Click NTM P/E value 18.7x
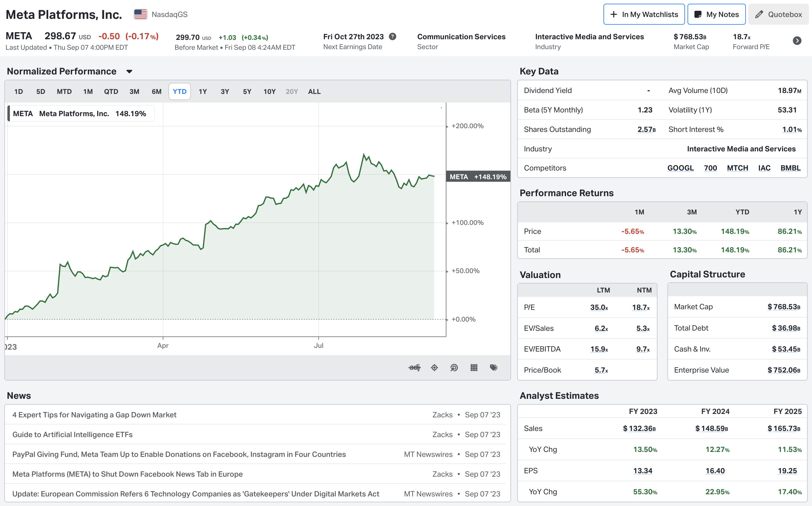 (x=641, y=307)
